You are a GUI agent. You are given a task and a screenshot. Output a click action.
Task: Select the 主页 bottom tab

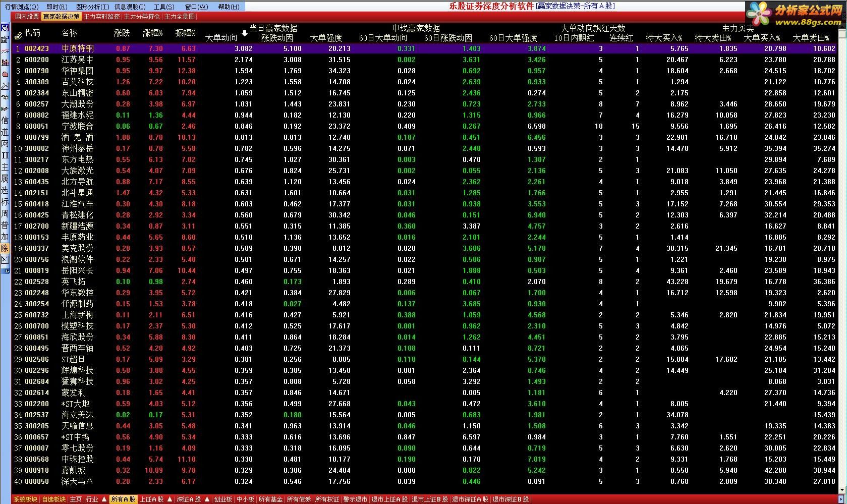click(x=76, y=499)
